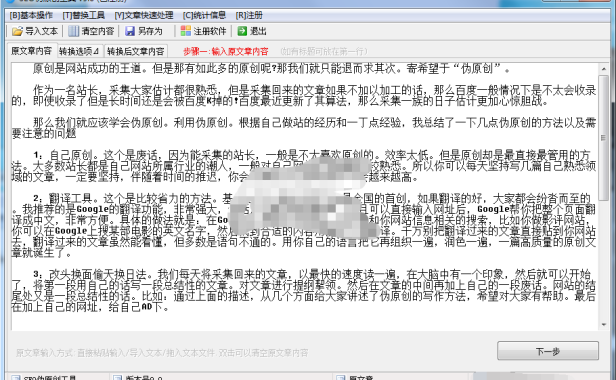Viewport: 616px width, 380px height.
Task: Click the vertical scrollbar thumb
Action: 603,138
